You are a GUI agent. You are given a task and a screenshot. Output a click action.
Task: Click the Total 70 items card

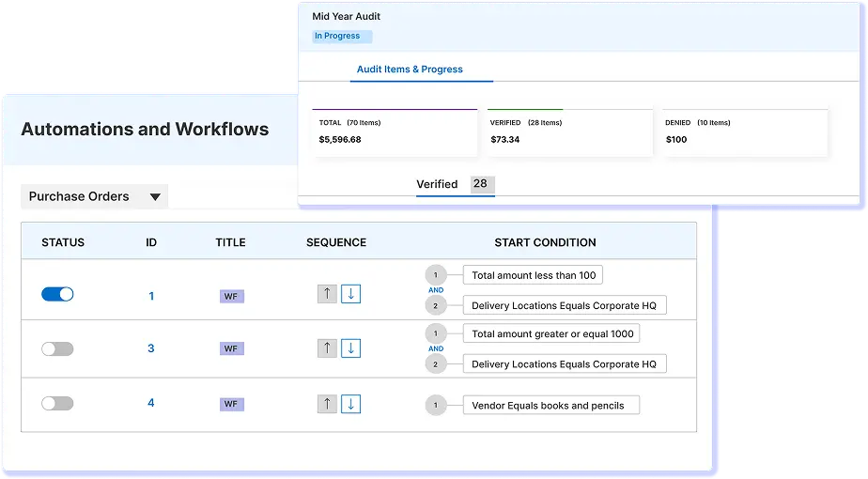tap(395, 132)
